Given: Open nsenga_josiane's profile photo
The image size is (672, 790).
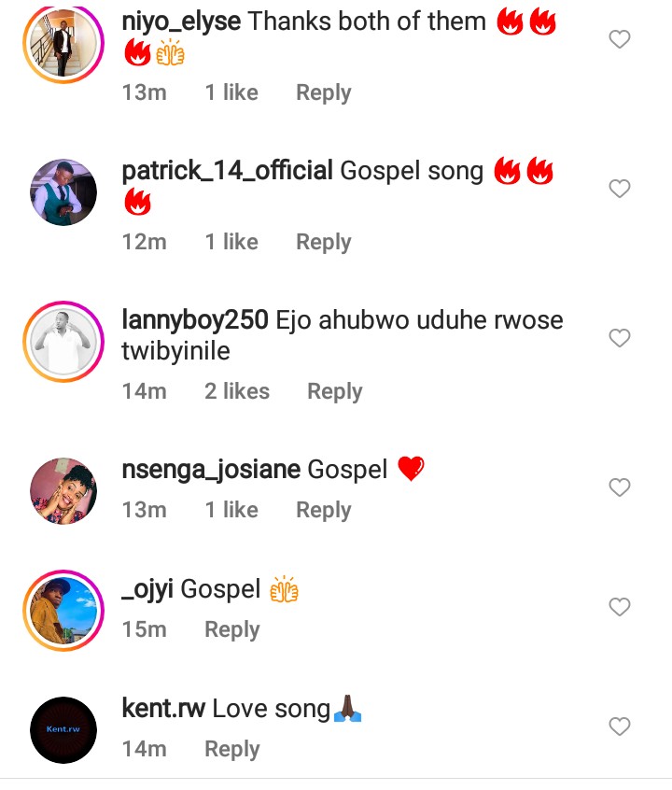Looking at the screenshot, I should (x=63, y=491).
